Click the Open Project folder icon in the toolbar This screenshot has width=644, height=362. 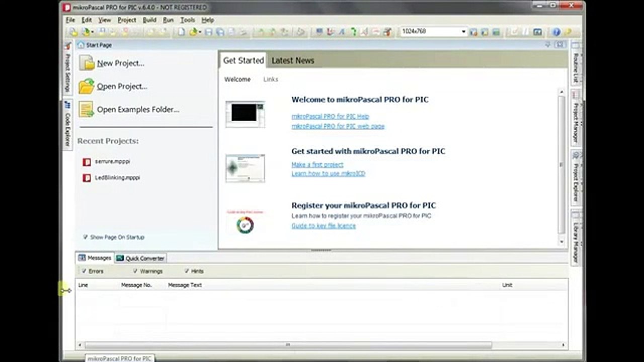(86, 32)
